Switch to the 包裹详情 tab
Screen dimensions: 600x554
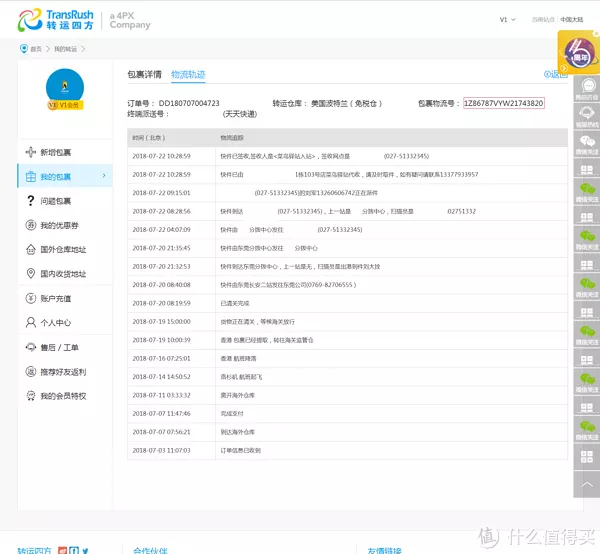tap(145, 74)
